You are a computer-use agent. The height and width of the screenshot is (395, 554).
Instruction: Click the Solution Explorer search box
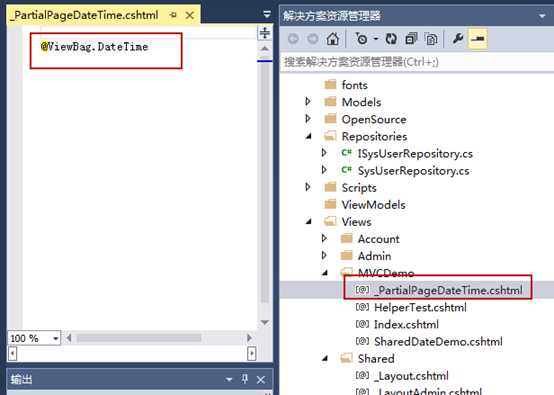[x=417, y=62]
